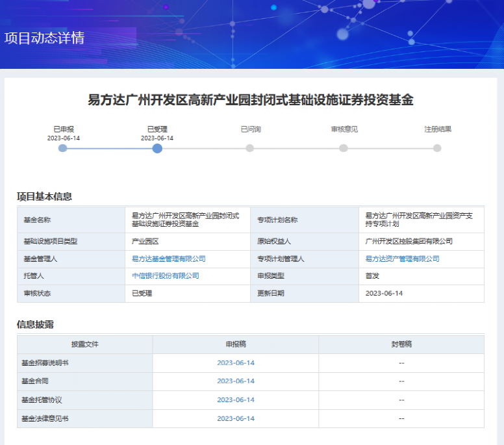Click the 原始权益人 label
The width and height of the screenshot is (504, 445).
[274, 242]
